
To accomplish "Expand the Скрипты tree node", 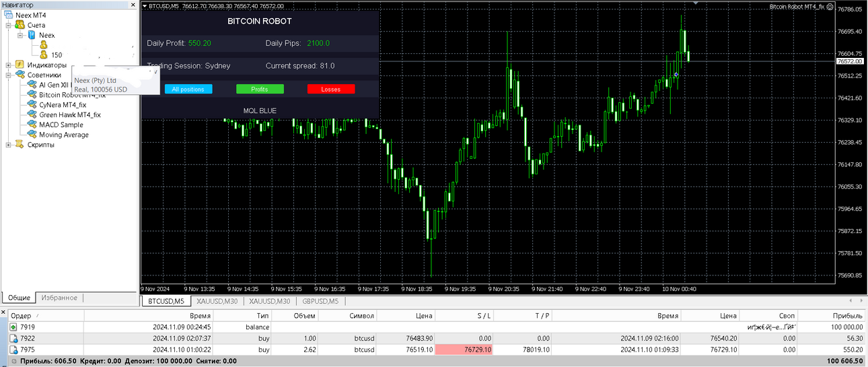I will point(8,145).
